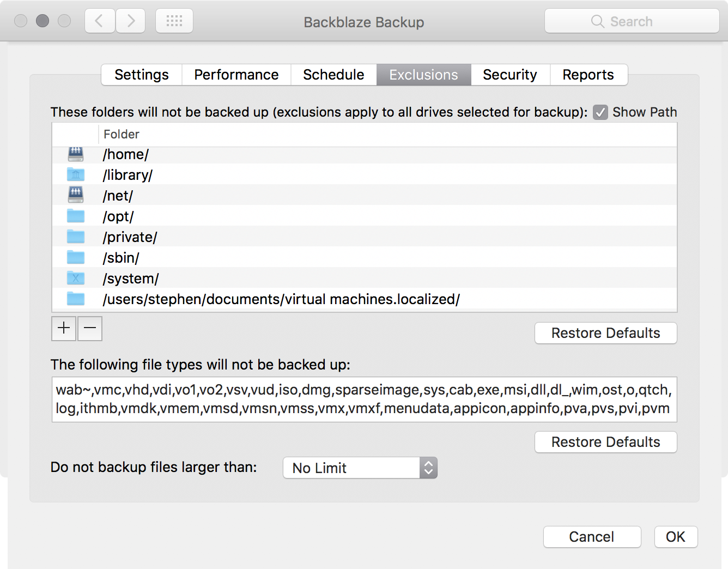Restore Defaults for excluded folders
Viewport: 728px width, 569px height.
(606, 333)
